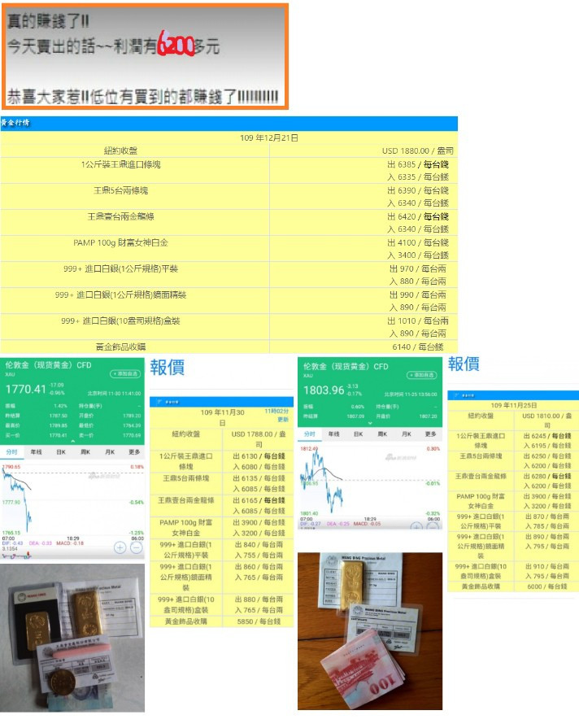Open the right gold bar with banknotes photo
The height and width of the screenshot is (728, 579).
370,631
